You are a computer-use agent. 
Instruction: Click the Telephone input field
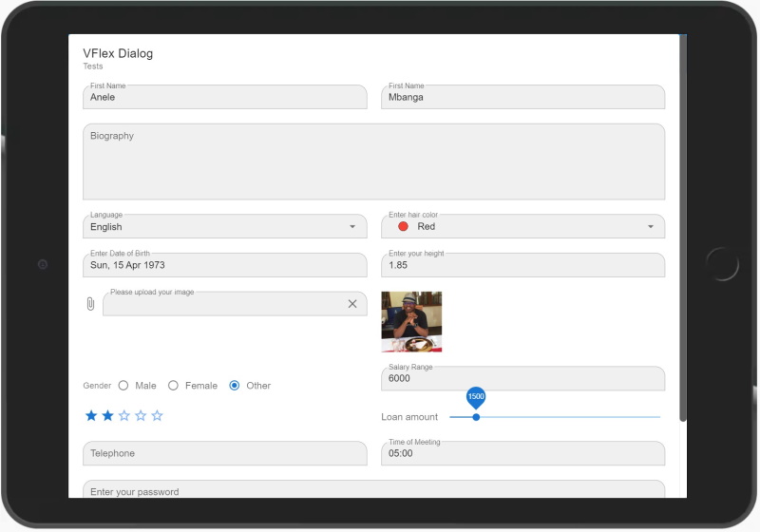[x=225, y=453]
